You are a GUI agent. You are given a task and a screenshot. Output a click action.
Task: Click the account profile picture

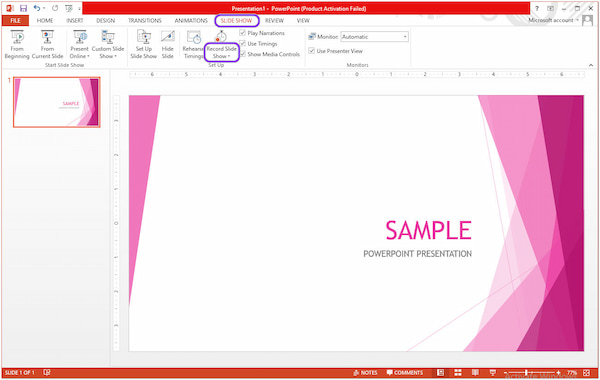(587, 20)
